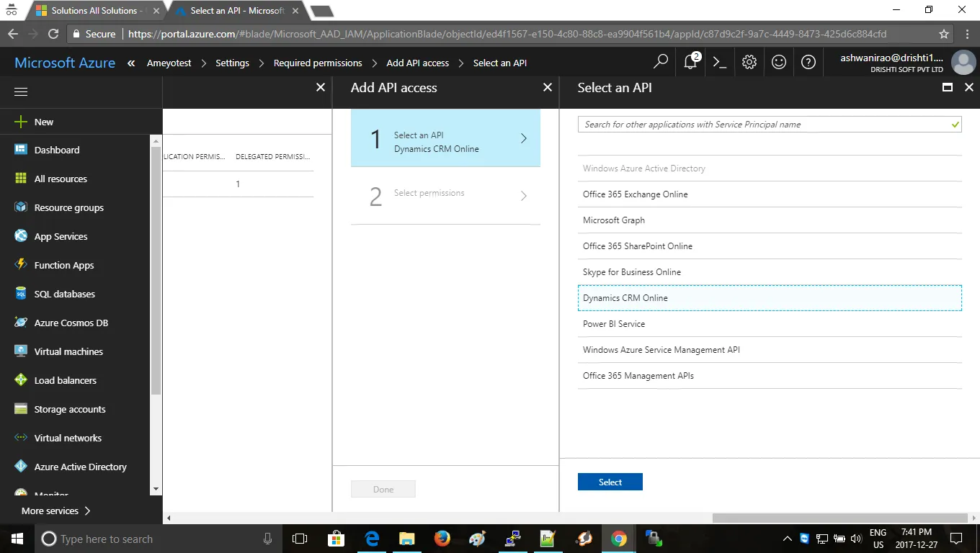
Task: Open the help question mark icon
Action: click(808, 63)
